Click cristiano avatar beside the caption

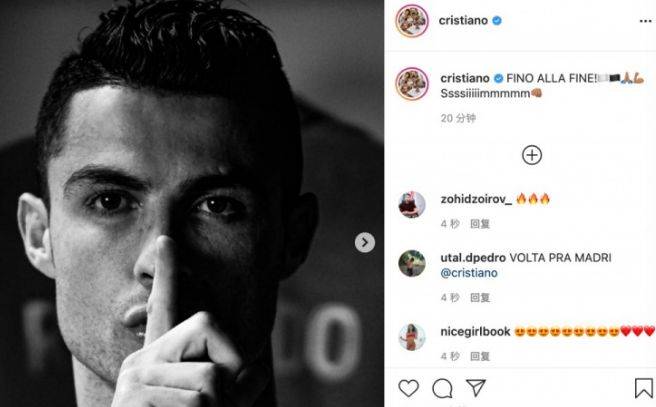click(x=412, y=83)
